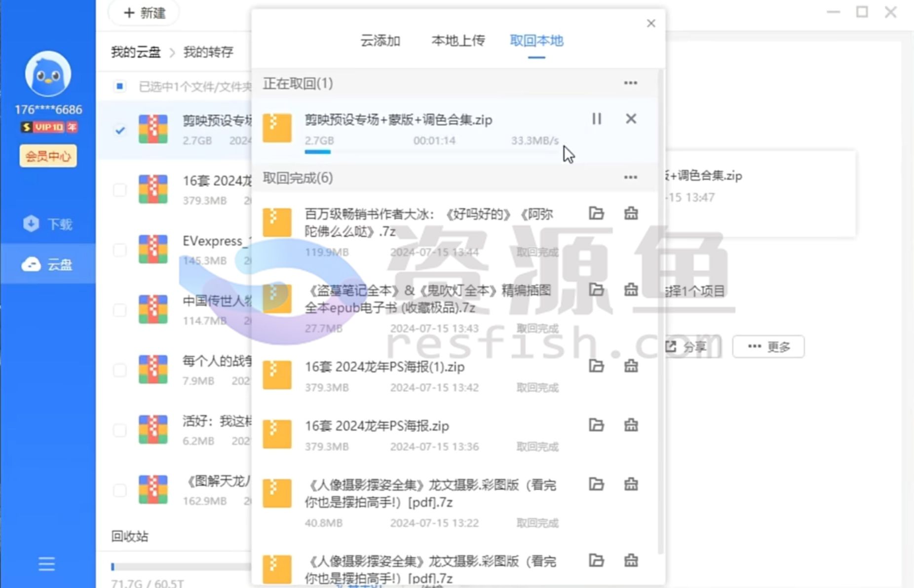Open more options for 取回完成 section
Image resolution: width=914 pixels, height=588 pixels.
click(630, 177)
